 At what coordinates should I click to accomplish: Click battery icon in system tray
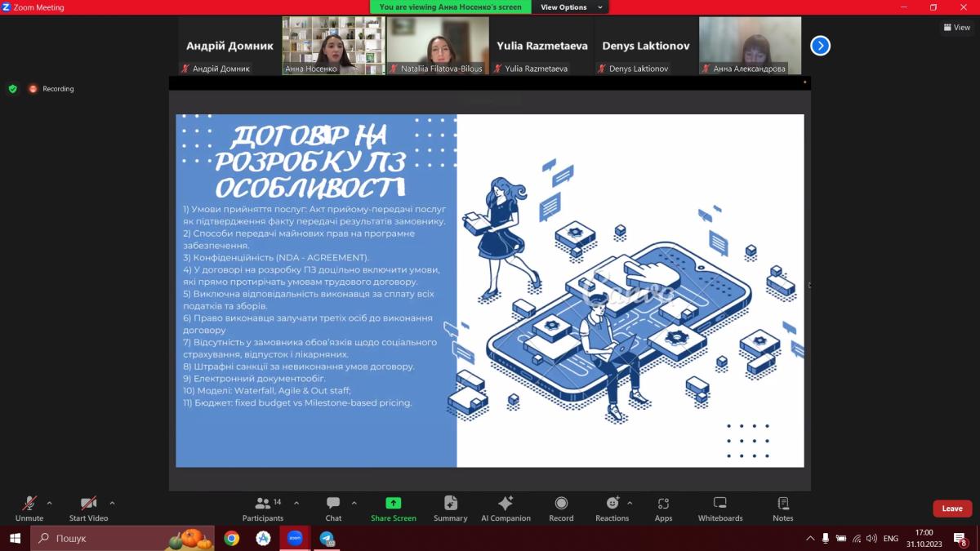pos(840,539)
